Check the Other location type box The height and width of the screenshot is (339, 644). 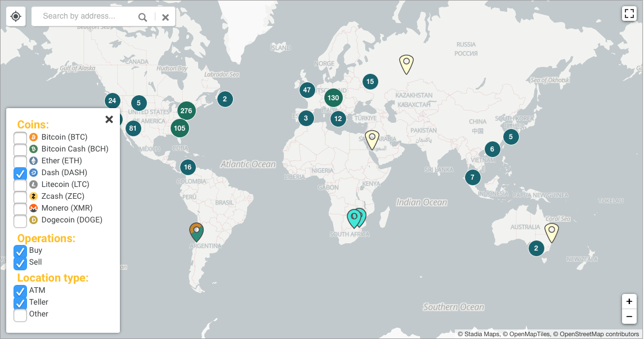[x=20, y=314]
